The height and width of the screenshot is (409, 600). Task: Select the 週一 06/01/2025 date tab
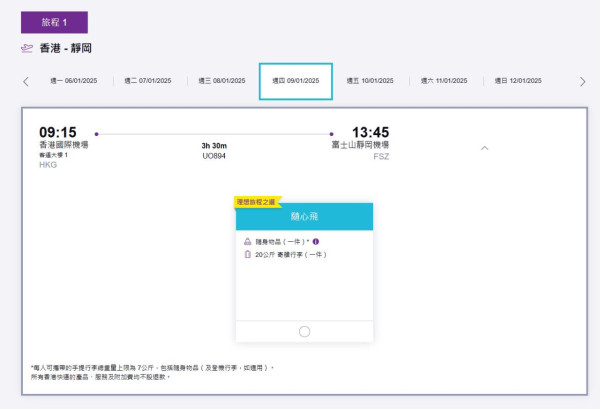point(73,81)
